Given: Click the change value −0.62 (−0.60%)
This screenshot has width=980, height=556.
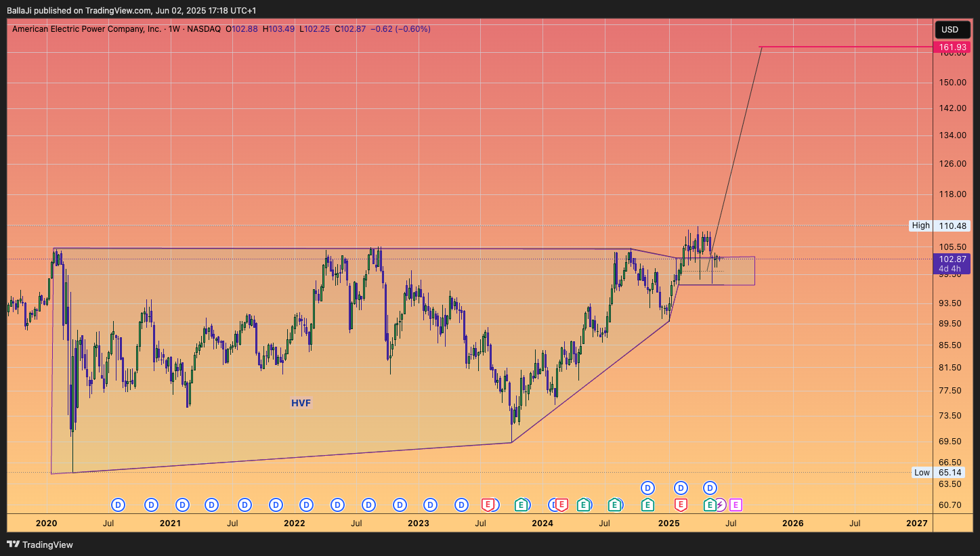Looking at the screenshot, I should tap(400, 29).
